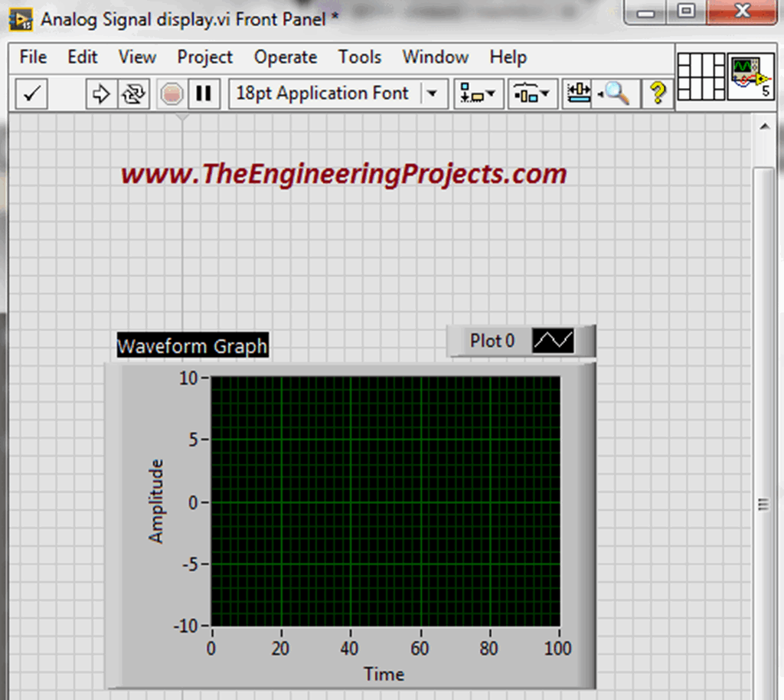Open the Tools menu
The width and height of the screenshot is (784, 700).
coord(359,57)
